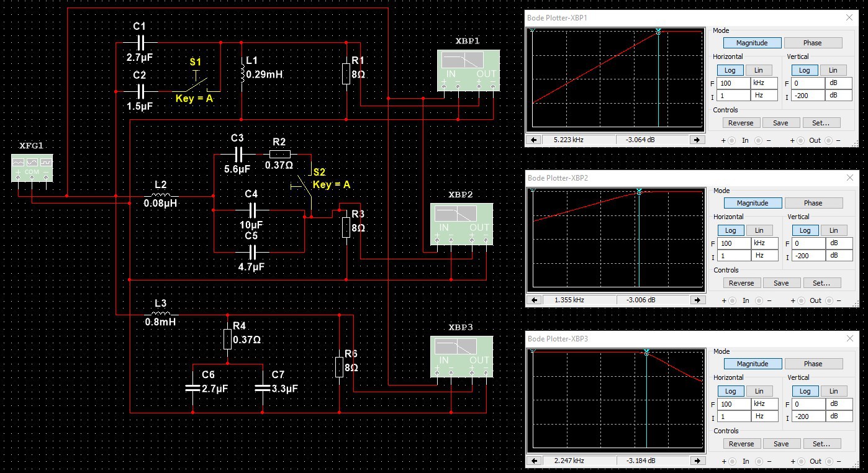Viewport: 868px width, 473px height.
Task: Switch XBP1 mode to Phase
Action: click(x=812, y=43)
